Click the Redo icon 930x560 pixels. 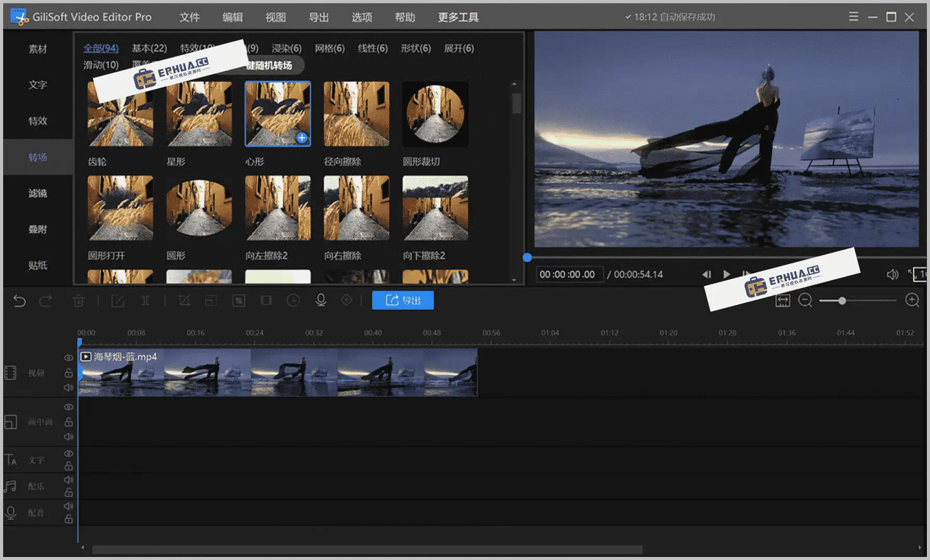[46, 300]
